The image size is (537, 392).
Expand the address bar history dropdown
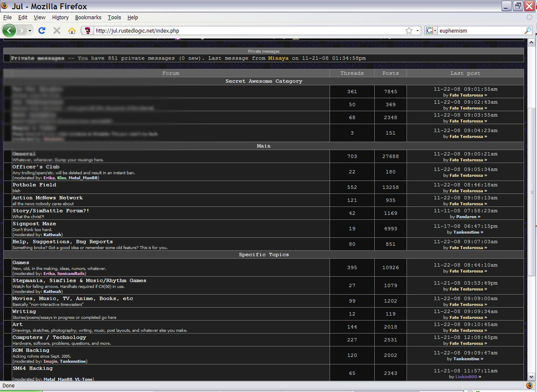(x=417, y=31)
